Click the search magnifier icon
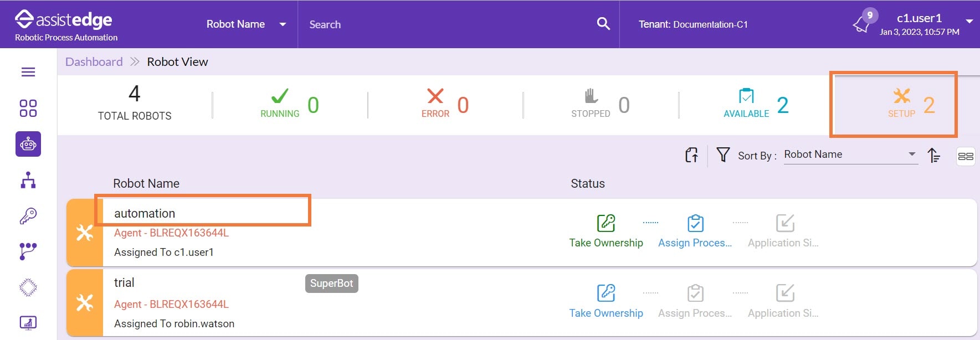 coord(603,24)
